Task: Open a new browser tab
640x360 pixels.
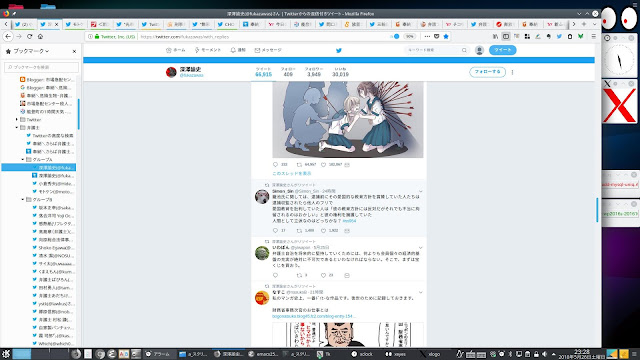Action: point(584,24)
